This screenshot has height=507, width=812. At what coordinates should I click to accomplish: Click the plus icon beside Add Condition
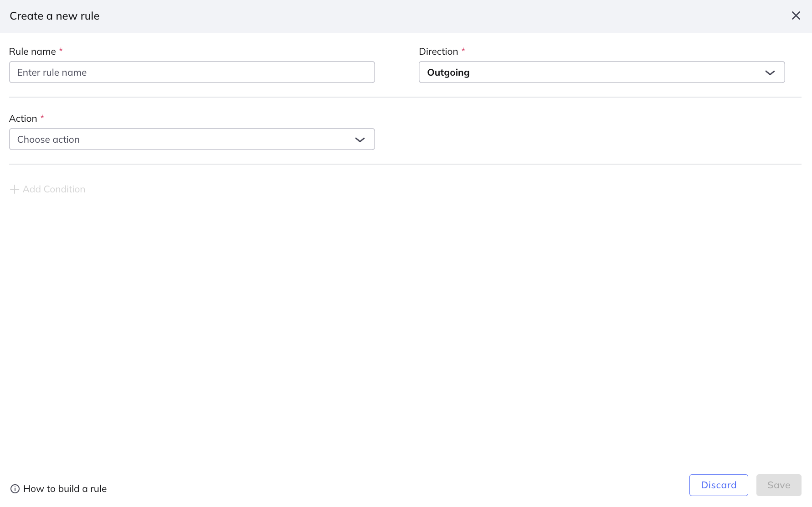[15, 189]
